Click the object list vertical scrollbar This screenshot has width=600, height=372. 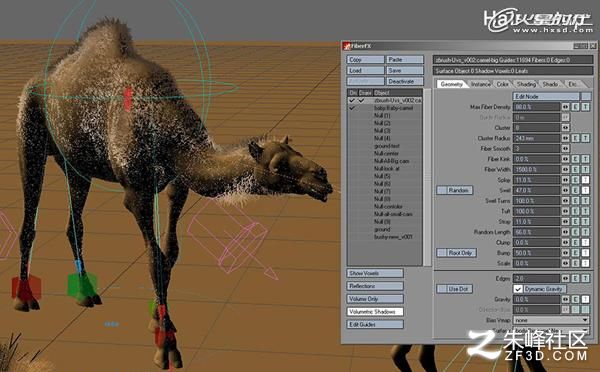tap(427, 177)
